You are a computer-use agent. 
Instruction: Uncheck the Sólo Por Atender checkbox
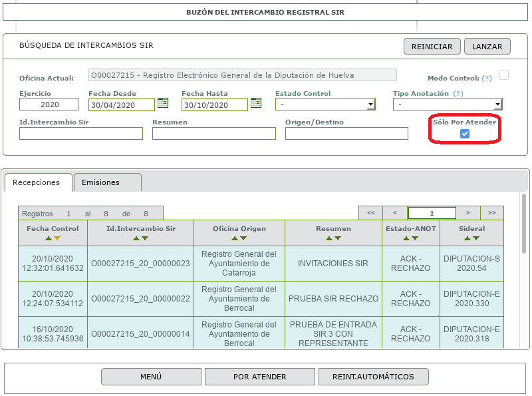click(x=465, y=134)
